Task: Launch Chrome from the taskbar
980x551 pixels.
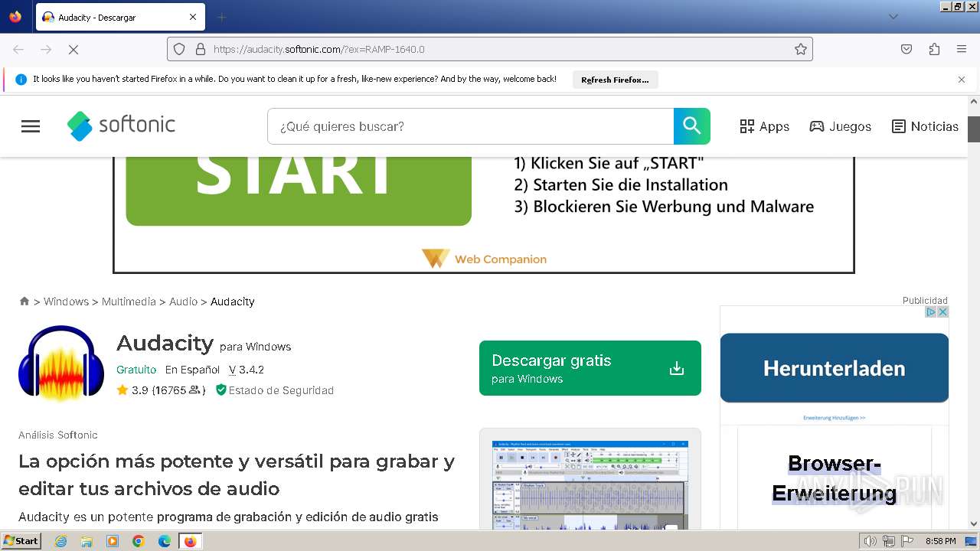Action: [x=139, y=541]
